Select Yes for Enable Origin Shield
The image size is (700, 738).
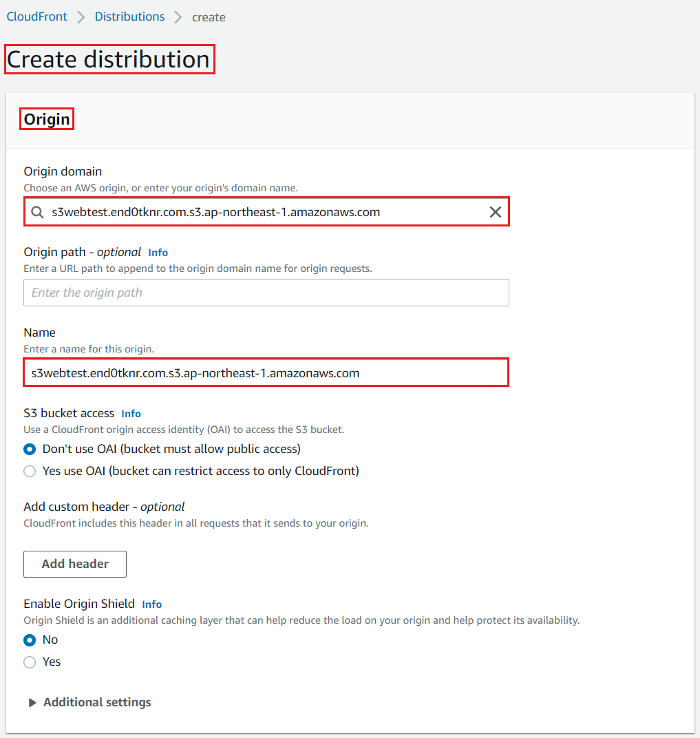[x=30, y=662]
